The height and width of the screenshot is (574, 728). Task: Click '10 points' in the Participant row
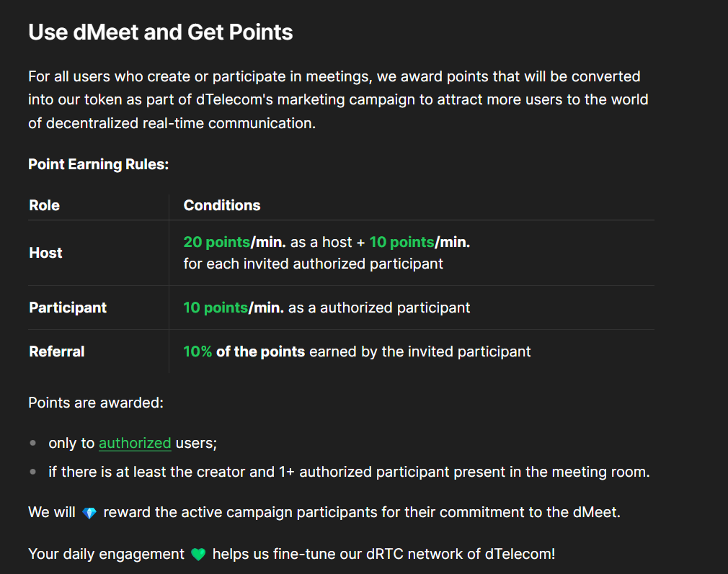click(x=216, y=308)
